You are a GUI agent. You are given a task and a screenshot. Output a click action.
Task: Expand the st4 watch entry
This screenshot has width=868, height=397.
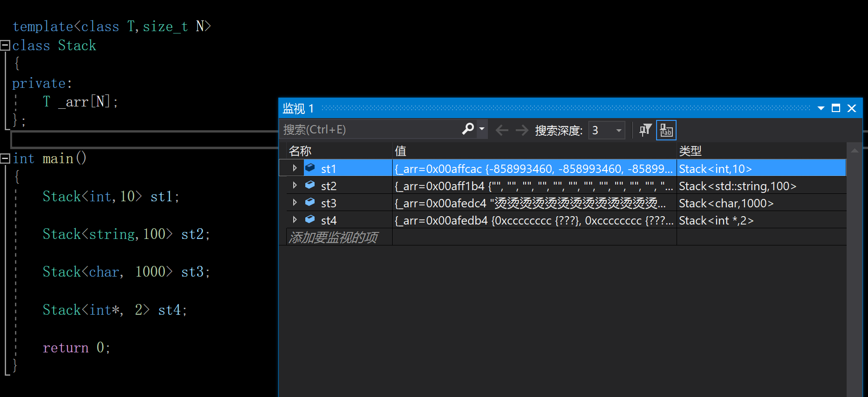[x=295, y=220]
